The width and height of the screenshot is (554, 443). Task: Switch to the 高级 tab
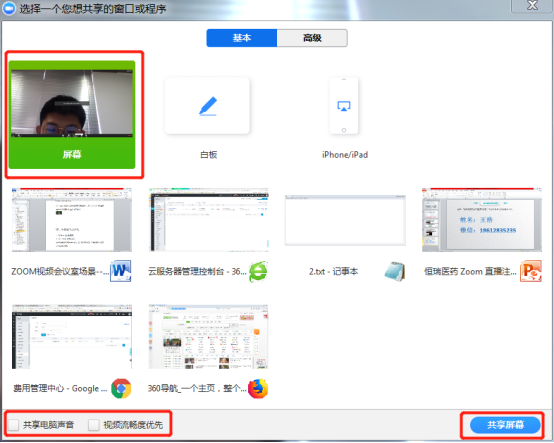pos(312,38)
